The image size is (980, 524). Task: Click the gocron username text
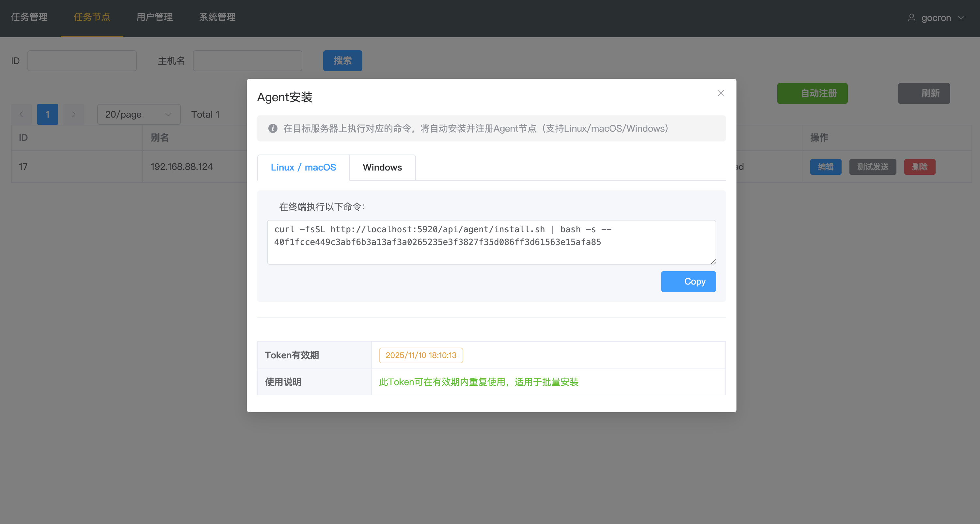coord(936,18)
